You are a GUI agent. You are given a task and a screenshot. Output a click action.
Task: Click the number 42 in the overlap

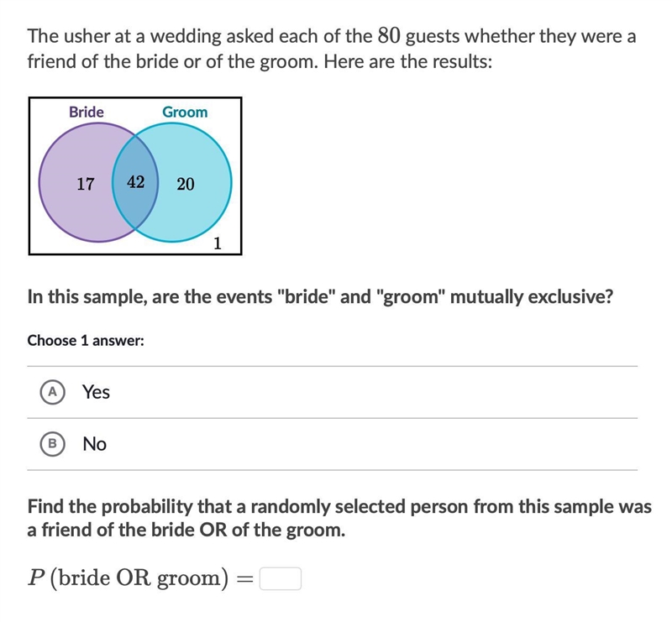pos(135,182)
